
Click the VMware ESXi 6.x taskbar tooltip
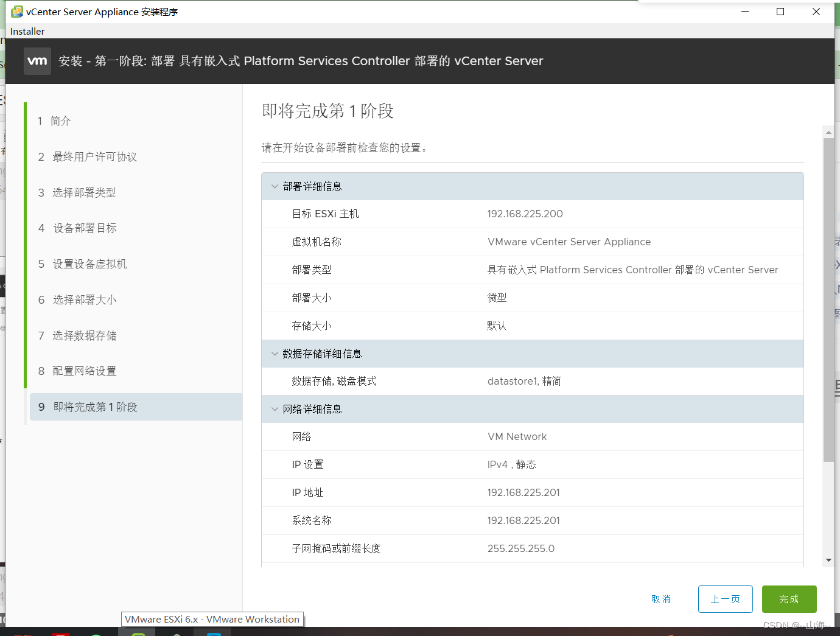[x=212, y=619]
